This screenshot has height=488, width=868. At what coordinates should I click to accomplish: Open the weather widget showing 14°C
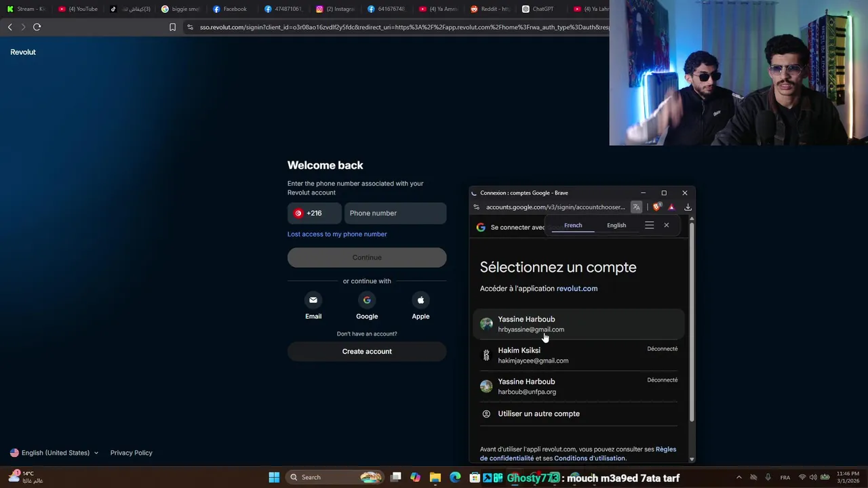(26, 476)
